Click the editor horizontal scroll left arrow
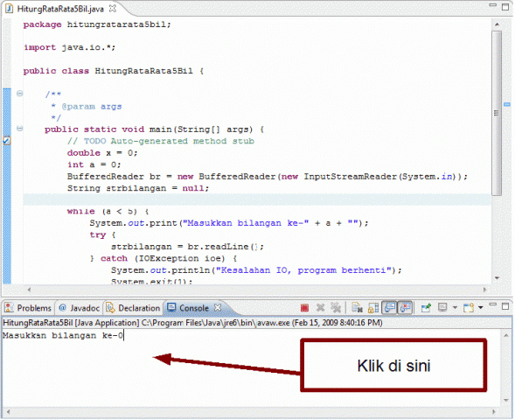The image size is (515, 420). click(29, 290)
